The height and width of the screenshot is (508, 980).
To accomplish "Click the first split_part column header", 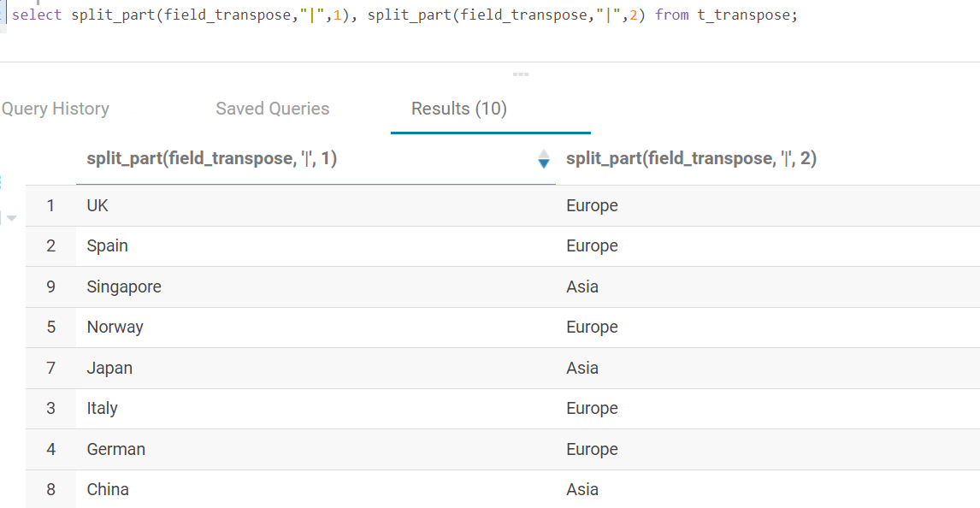I will tap(211, 158).
